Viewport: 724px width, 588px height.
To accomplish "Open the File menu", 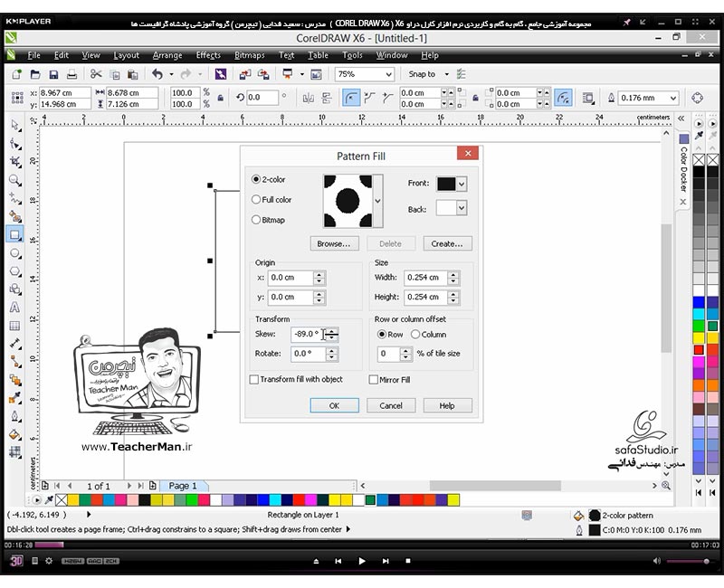I will (x=33, y=55).
